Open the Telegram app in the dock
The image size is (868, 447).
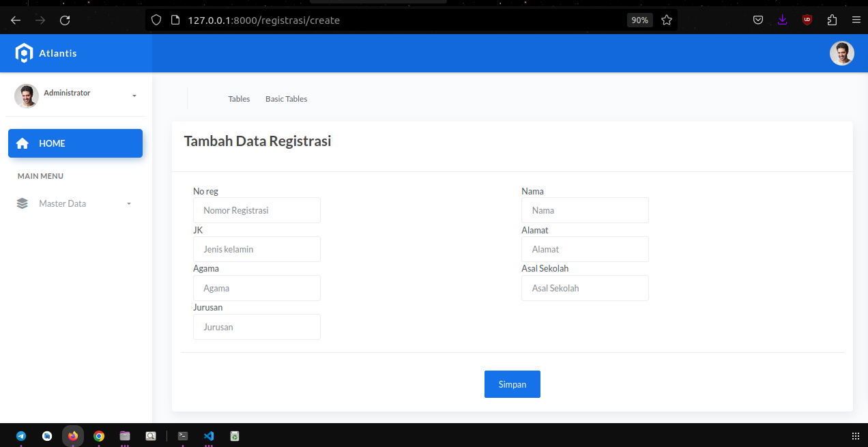pos(21,435)
